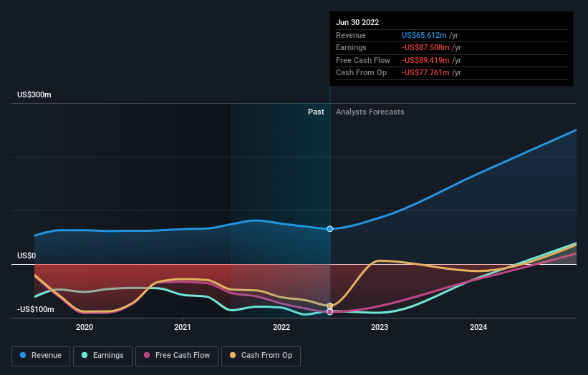Toggle the Cash From Op legend series
This screenshot has width=588, height=375.
click(261, 356)
